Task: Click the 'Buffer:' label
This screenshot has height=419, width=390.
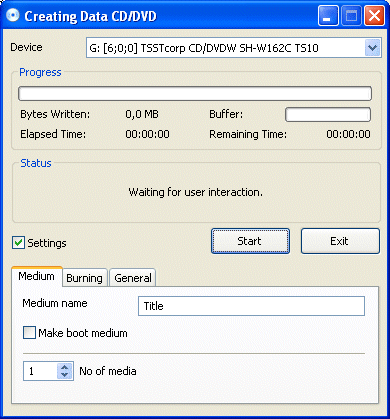Action: 226,114
